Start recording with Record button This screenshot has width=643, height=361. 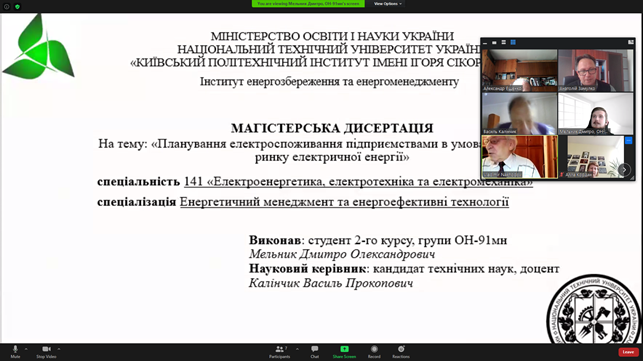374,352
